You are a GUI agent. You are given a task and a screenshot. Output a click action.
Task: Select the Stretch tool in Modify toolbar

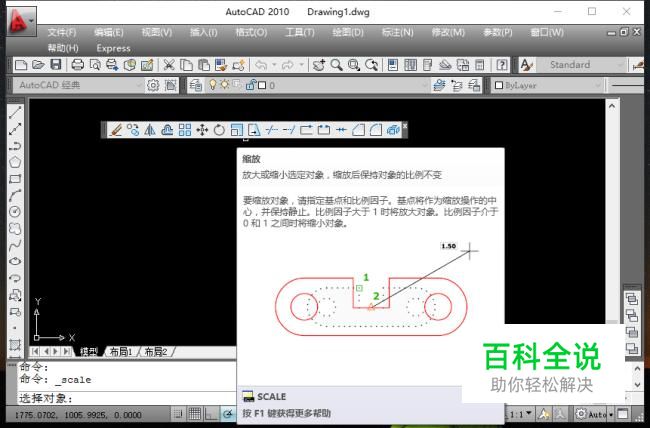(x=254, y=130)
